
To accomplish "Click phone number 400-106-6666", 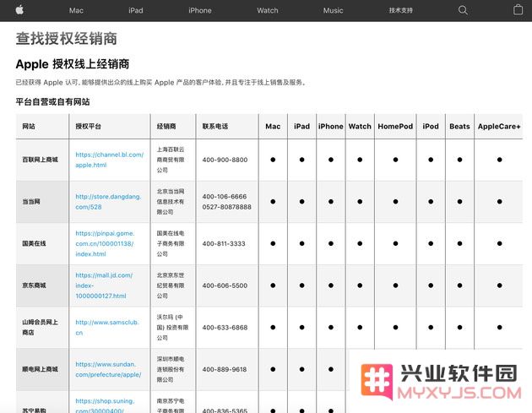I will (225, 197).
